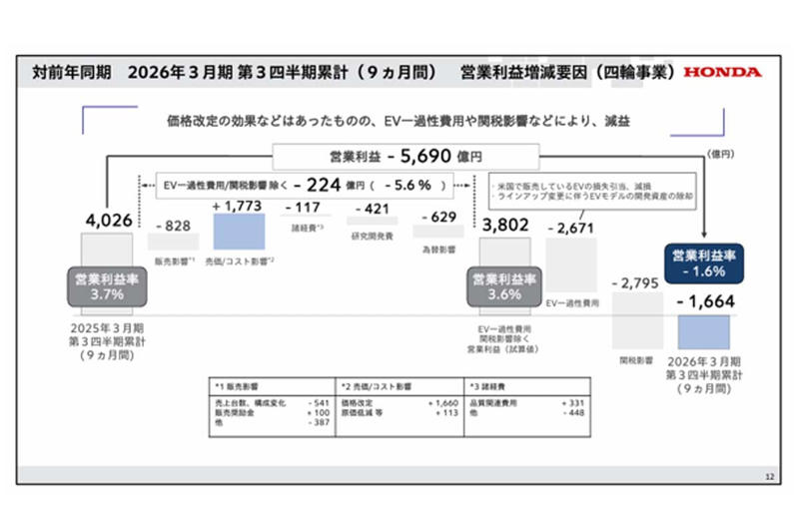Click the 営業利益率 3.7% badge
Screen dimensions: 799x532
[107, 286]
